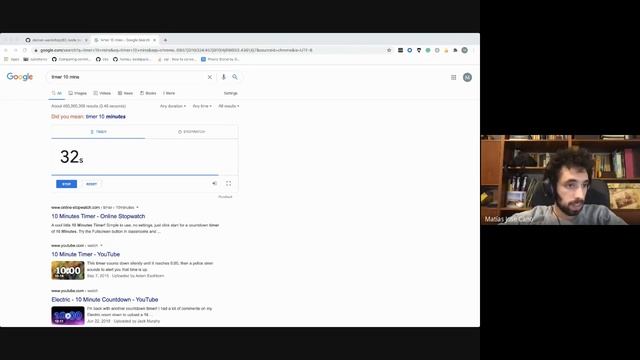Open the Google account avatar on the page

coord(467,77)
